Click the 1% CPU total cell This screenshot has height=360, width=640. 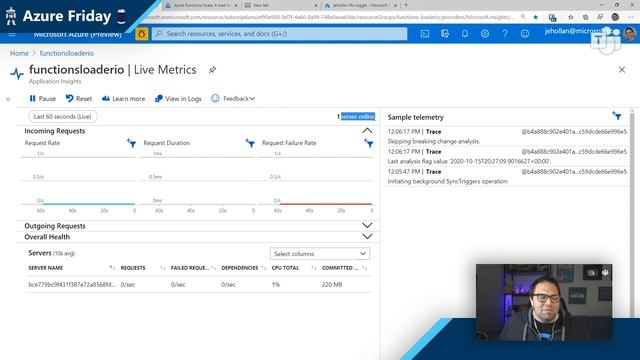[x=276, y=284]
